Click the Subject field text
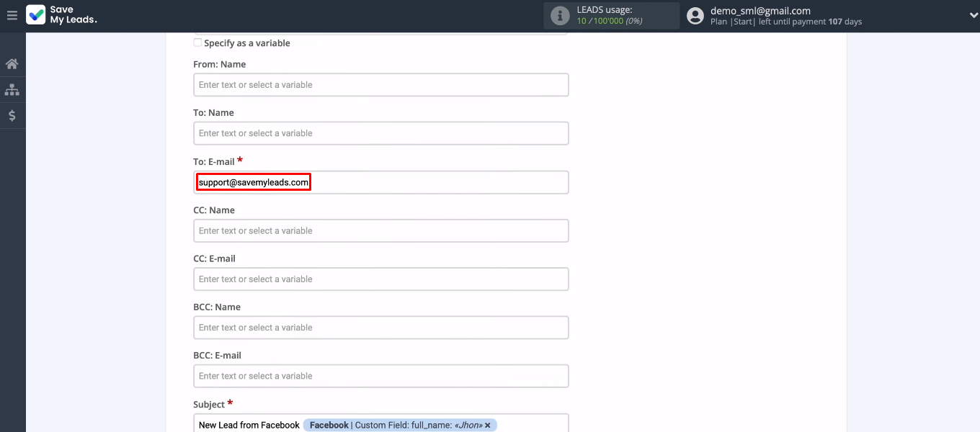Image resolution: width=980 pixels, height=432 pixels. tap(249, 426)
